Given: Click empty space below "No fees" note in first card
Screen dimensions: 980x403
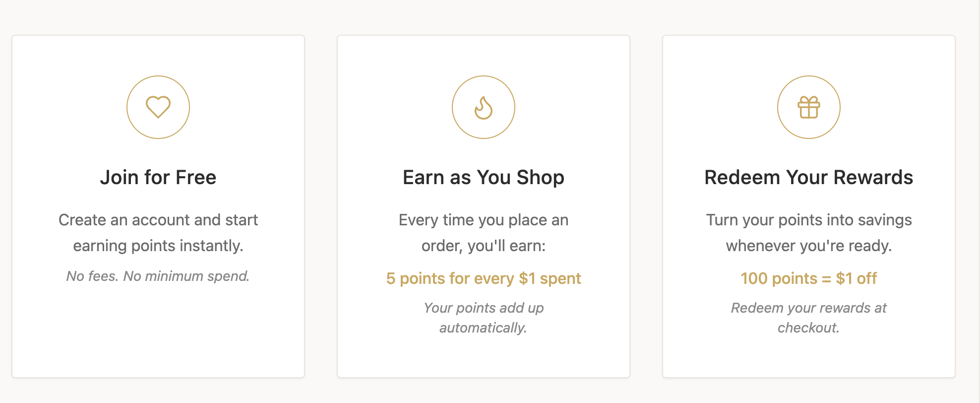Looking at the screenshot, I should point(158,333).
